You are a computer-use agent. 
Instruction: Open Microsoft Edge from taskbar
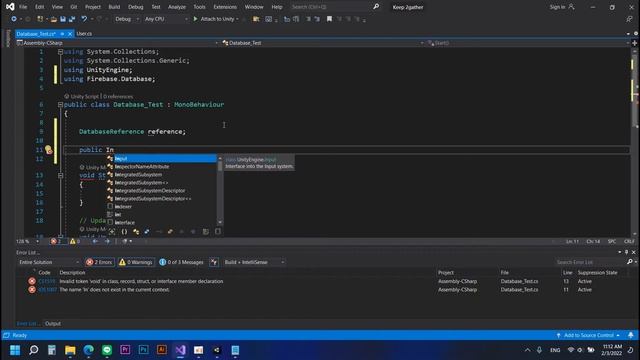[x=89, y=350]
